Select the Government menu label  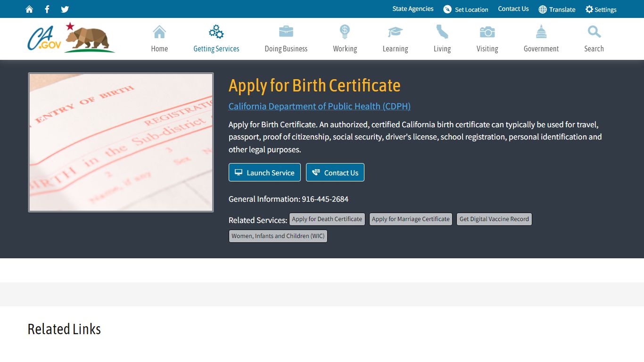[541, 49]
